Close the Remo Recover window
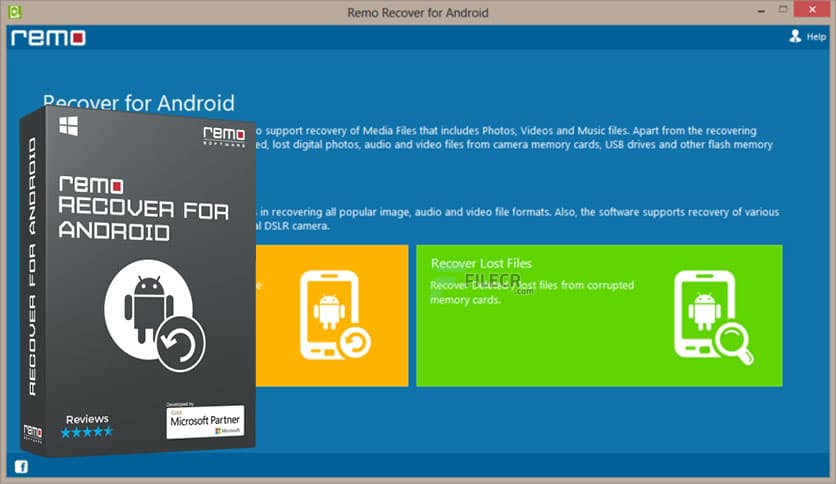 (x=812, y=10)
